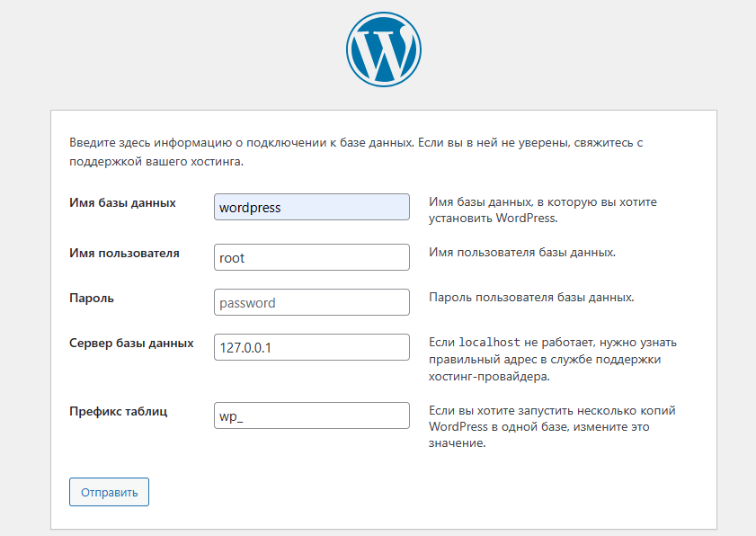Click the hosting provider support hint text
This screenshot has height=536, width=756.
553,360
